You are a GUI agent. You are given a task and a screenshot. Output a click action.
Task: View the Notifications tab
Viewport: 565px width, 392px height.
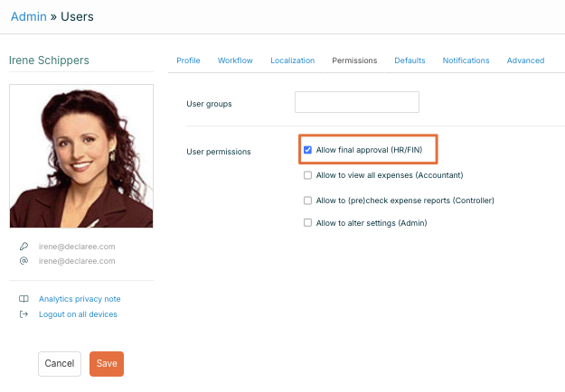click(466, 61)
